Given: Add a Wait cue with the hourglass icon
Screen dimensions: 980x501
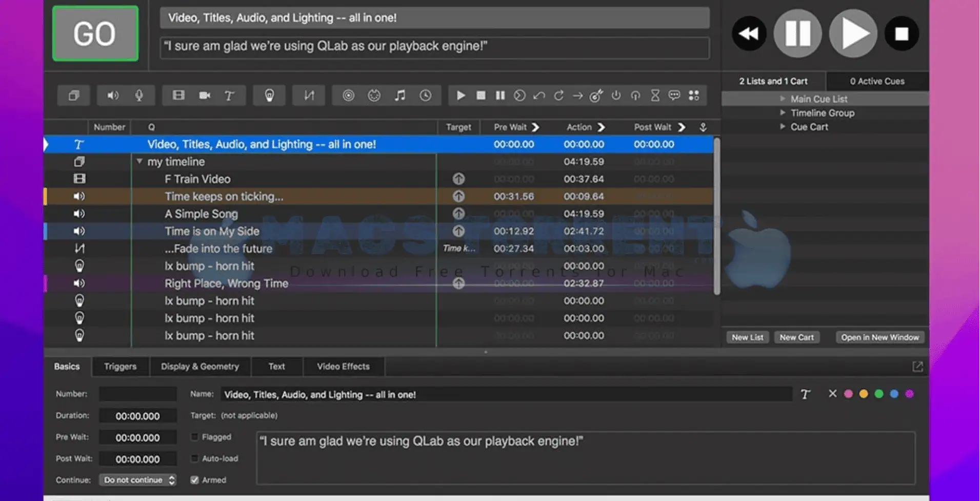Looking at the screenshot, I should (x=655, y=95).
